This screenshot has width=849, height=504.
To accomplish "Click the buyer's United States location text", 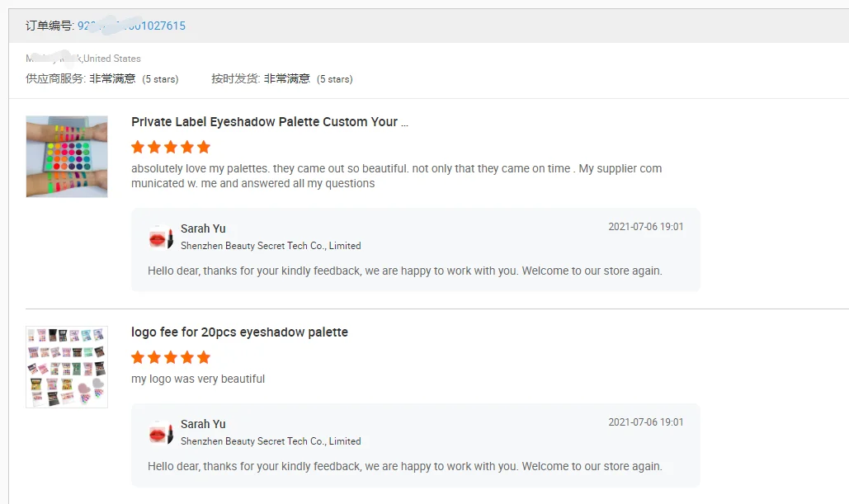I will [x=112, y=59].
